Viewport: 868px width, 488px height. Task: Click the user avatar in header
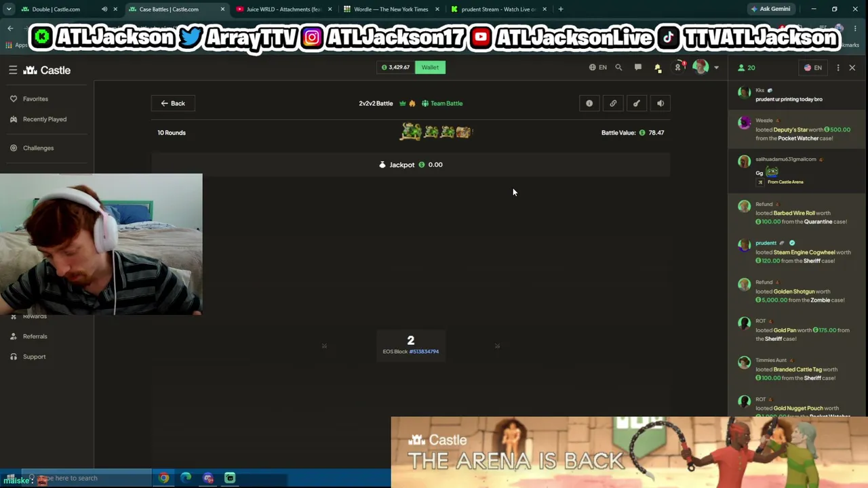[701, 67]
